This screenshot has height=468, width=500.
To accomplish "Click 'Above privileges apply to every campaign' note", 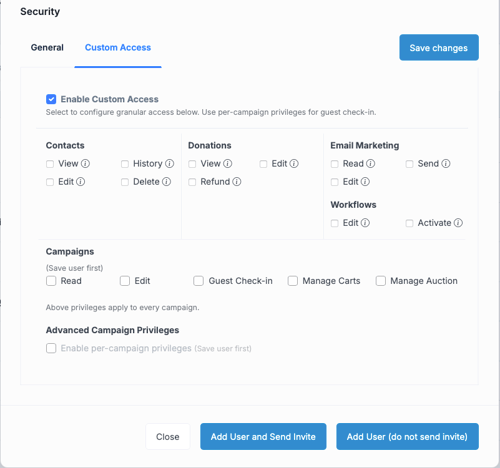I will pyautogui.click(x=122, y=307).
